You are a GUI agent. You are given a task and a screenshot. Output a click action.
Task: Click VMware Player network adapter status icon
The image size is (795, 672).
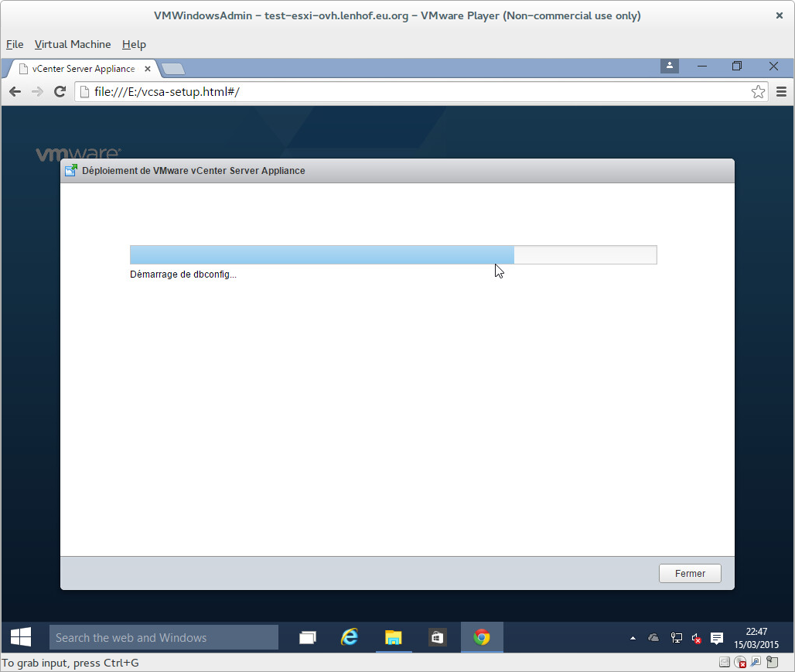click(756, 662)
